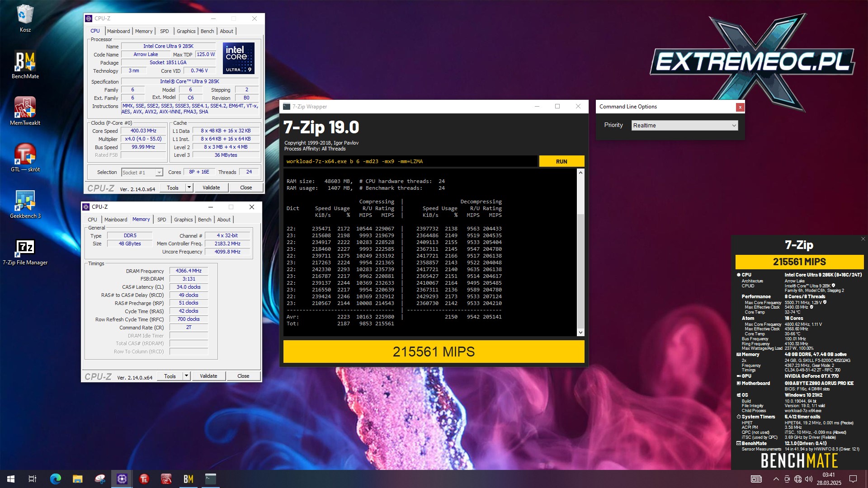Open File Explorer from the taskbar

click(77, 479)
